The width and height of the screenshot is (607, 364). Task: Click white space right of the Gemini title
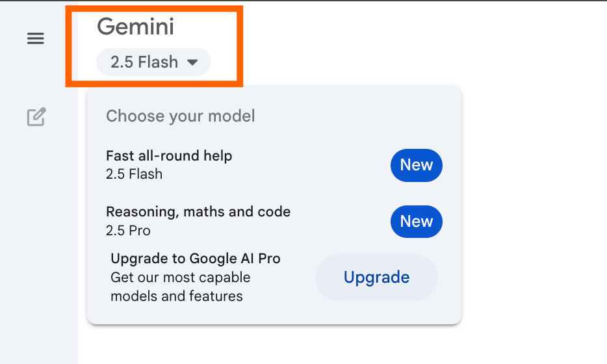tap(390, 32)
